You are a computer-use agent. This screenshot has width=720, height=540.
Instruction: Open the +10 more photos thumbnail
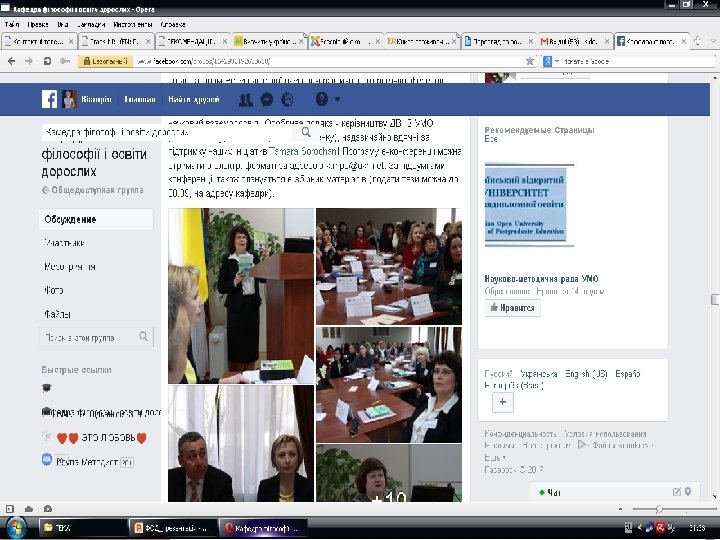389,473
